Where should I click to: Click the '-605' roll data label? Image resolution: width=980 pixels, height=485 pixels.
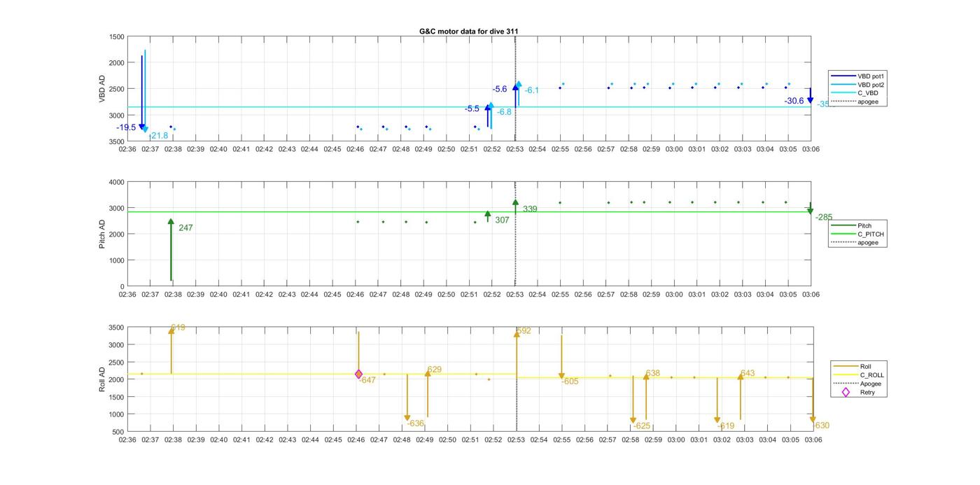click(x=570, y=381)
